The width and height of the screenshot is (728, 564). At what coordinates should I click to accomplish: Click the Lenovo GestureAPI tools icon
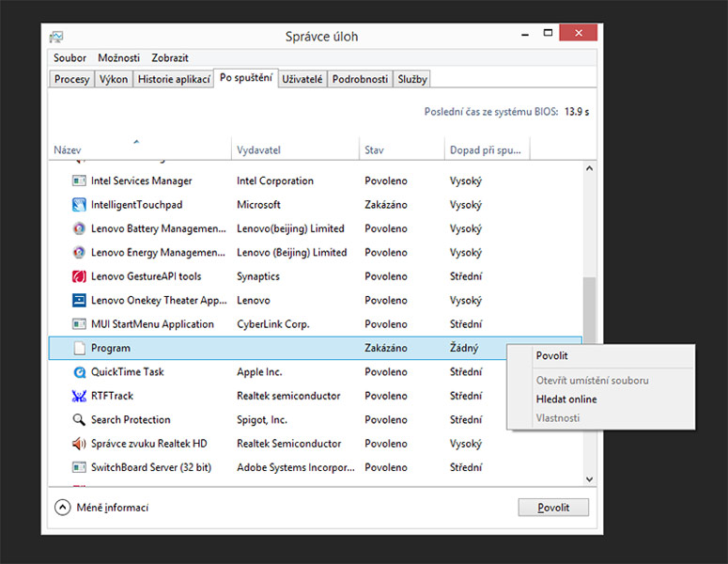point(79,276)
